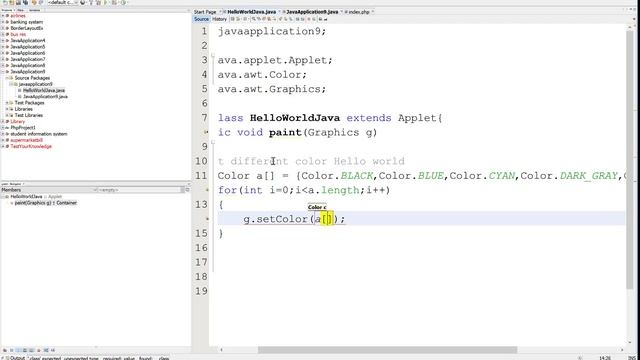
Task: Expand the airlines project node
Action: [x=3, y=16]
